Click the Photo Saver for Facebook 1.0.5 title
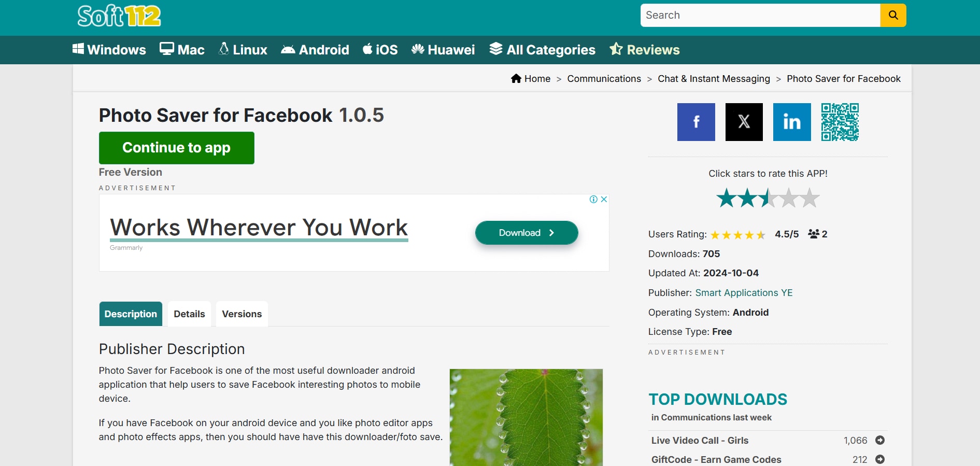 pyautogui.click(x=242, y=115)
